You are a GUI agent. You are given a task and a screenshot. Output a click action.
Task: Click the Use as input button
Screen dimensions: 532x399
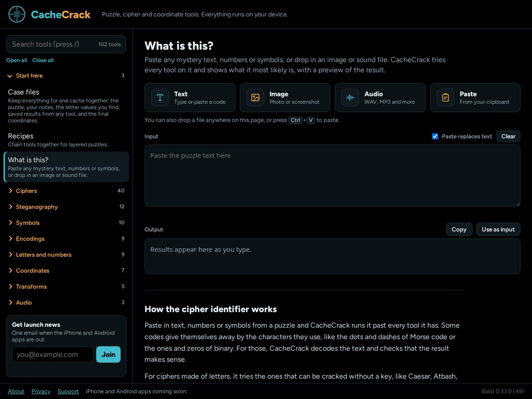coord(498,229)
